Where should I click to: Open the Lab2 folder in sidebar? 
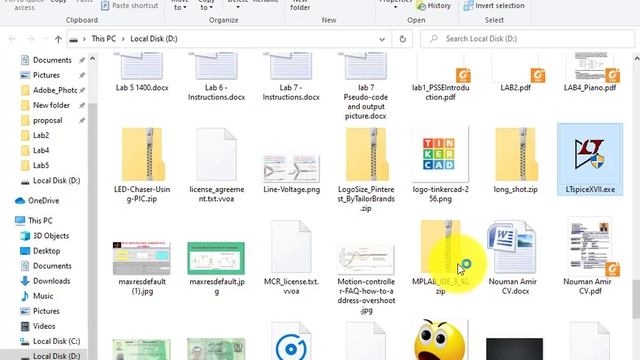41,135
